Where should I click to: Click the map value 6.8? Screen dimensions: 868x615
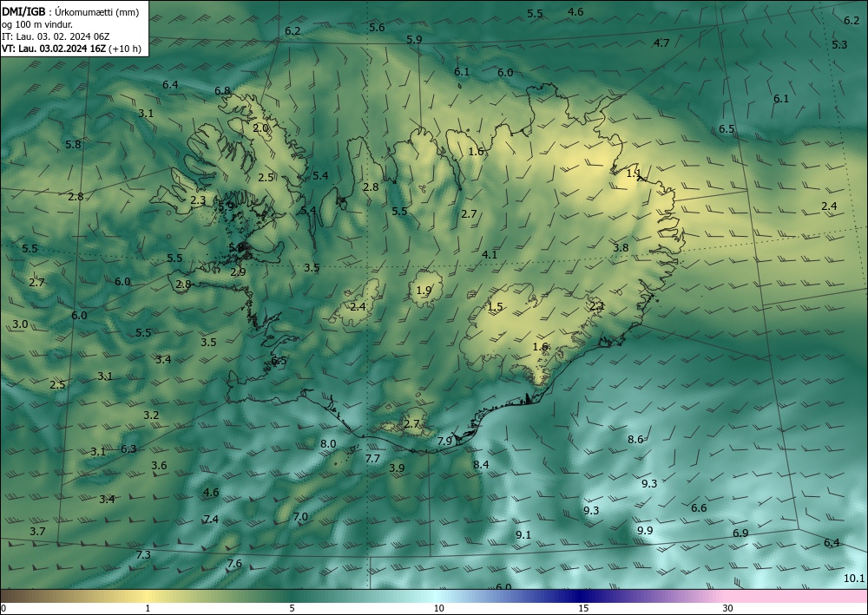tap(222, 91)
